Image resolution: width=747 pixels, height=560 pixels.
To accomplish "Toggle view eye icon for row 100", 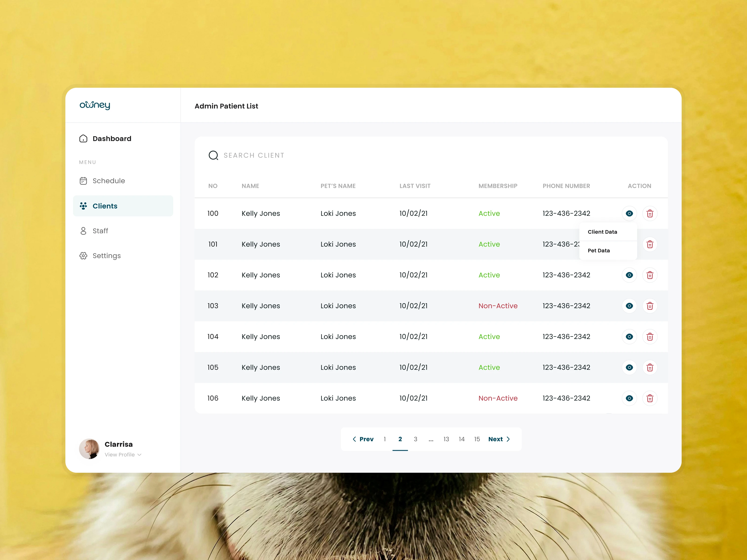I will click(629, 213).
